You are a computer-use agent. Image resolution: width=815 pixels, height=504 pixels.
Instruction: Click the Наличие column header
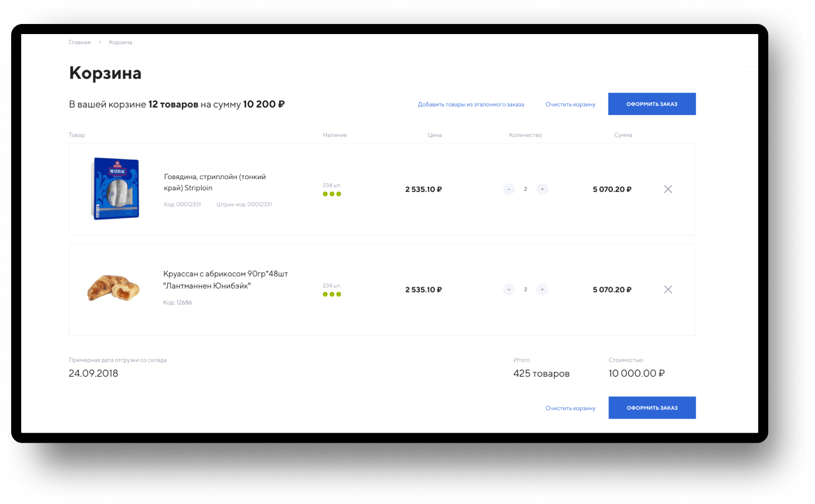[335, 135]
